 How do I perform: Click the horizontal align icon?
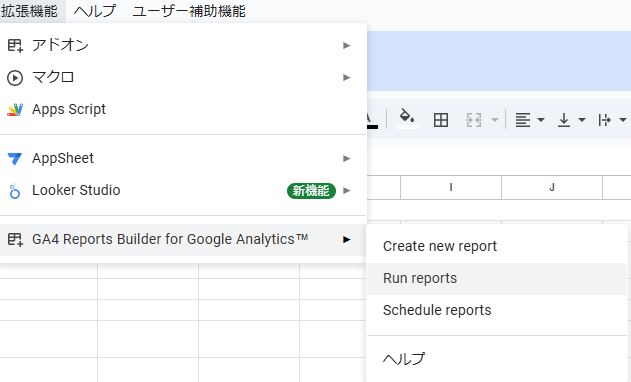click(x=523, y=120)
